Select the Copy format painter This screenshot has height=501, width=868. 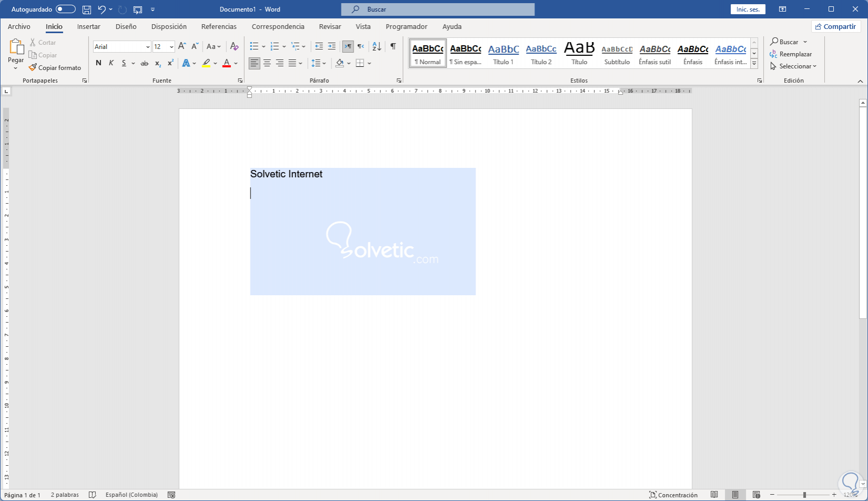tap(55, 68)
